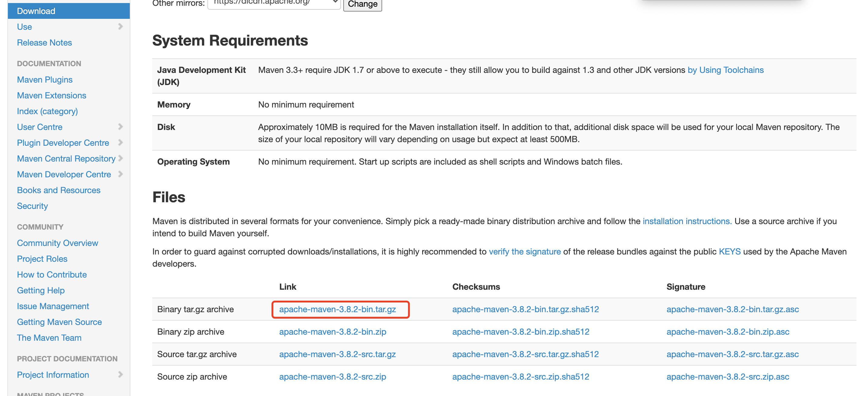Select Download in sidebar menu
868x396 pixels.
click(x=36, y=11)
